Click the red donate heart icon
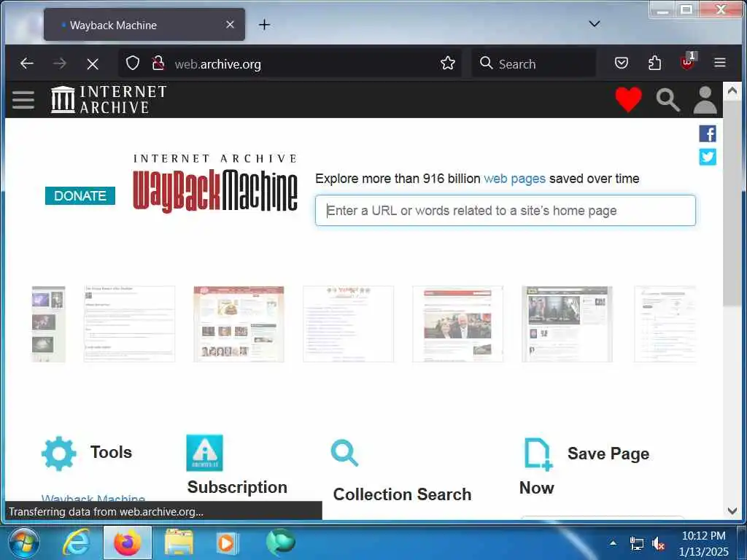Screen dimensions: 747x560 pyautogui.click(x=628, y=99)
